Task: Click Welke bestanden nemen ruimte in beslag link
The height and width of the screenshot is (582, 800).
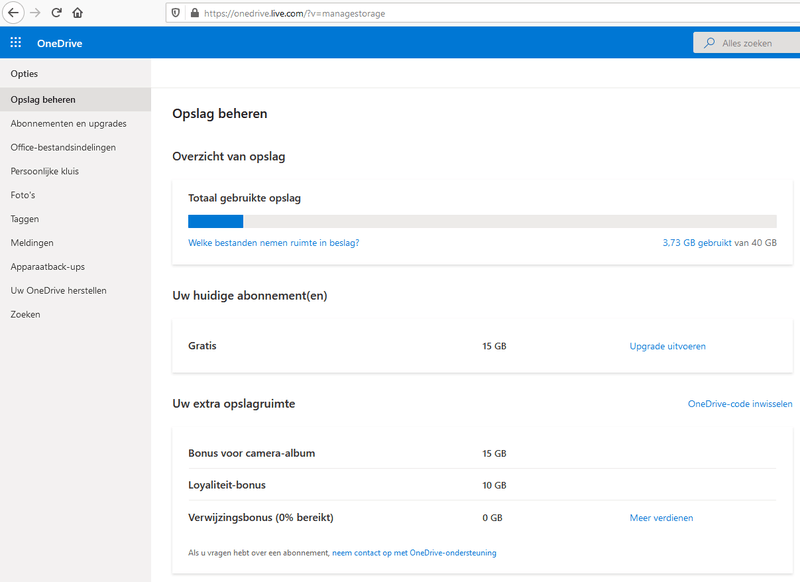Action: point(273,243)
